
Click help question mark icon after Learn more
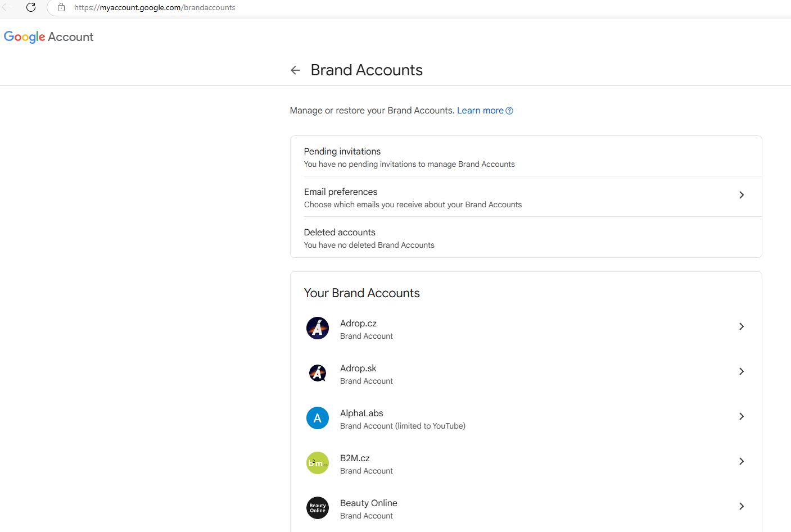pos(509,111)
